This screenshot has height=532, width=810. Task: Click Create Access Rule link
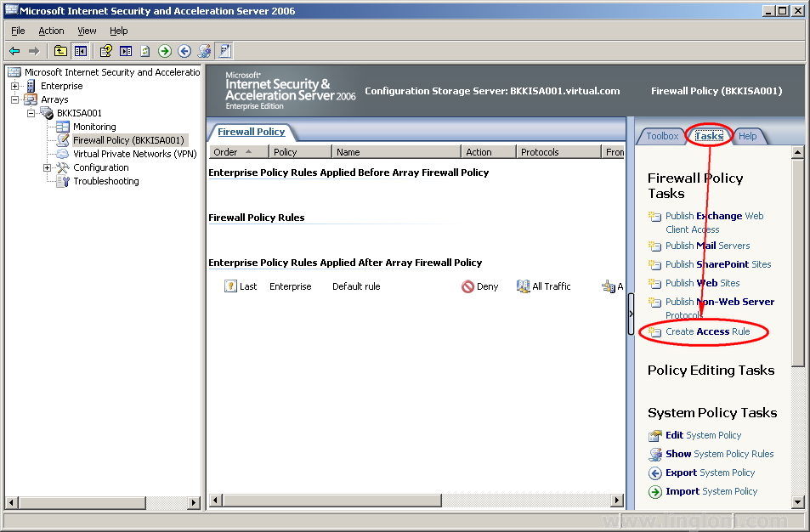pyautogui.click(x=707, y=331)
